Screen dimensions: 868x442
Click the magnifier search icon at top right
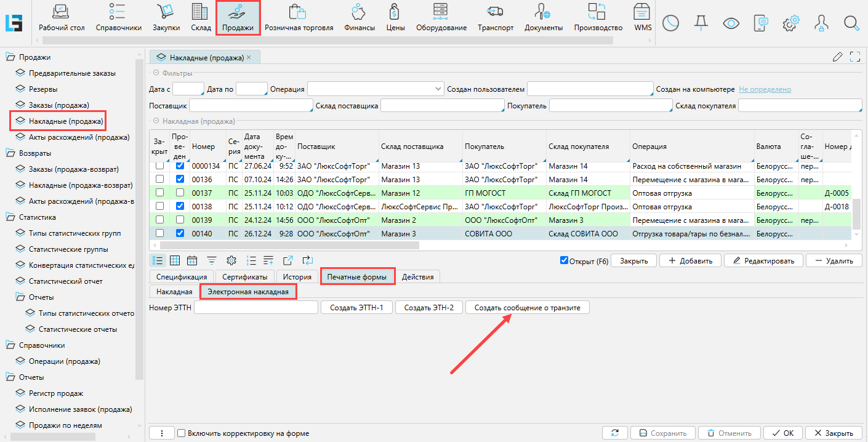click(851, 23)
